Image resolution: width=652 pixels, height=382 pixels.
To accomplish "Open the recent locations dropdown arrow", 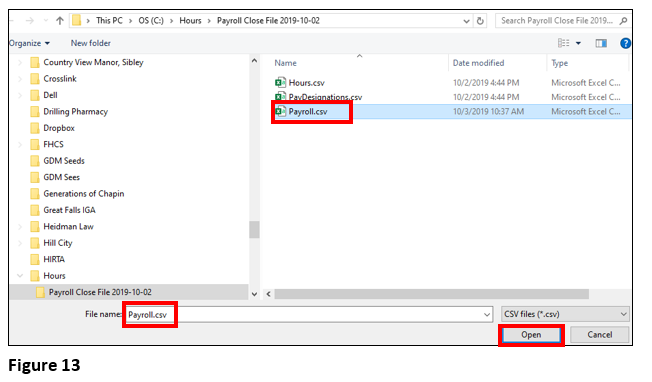I will click(x=46, y=21).
